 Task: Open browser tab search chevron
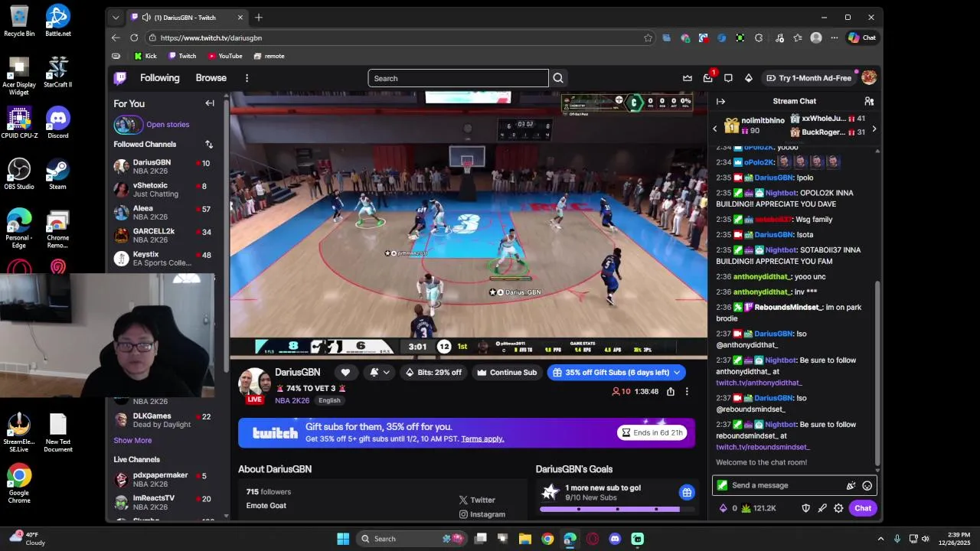click(116, 18)
